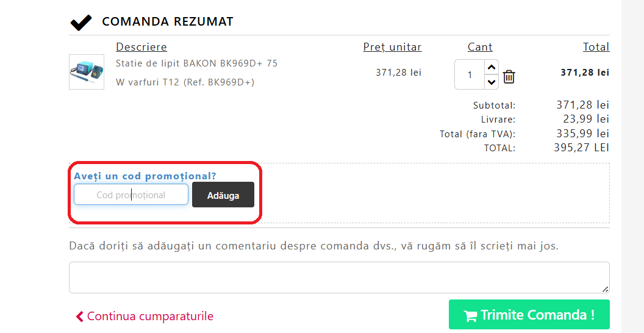The height and width of the screenshot is (333, 644).
Task: Open the Statie de lipit BAKON product name
Action: point(196,63)
